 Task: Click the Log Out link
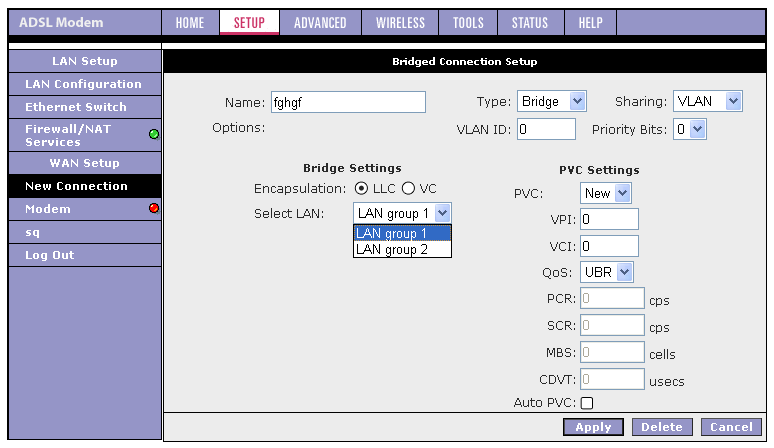[x=49, y=255]
